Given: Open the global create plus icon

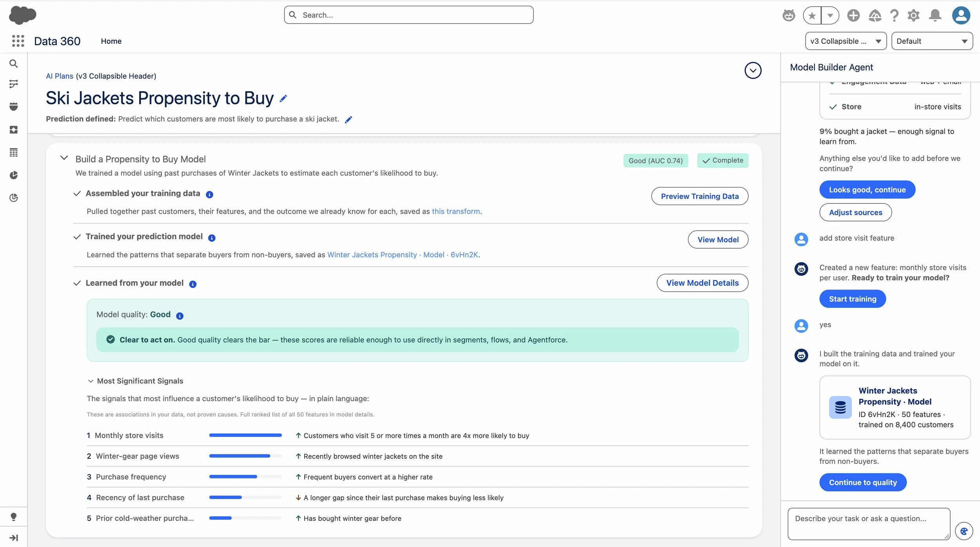Looking at the screenshot, I should tap(853, 15).
